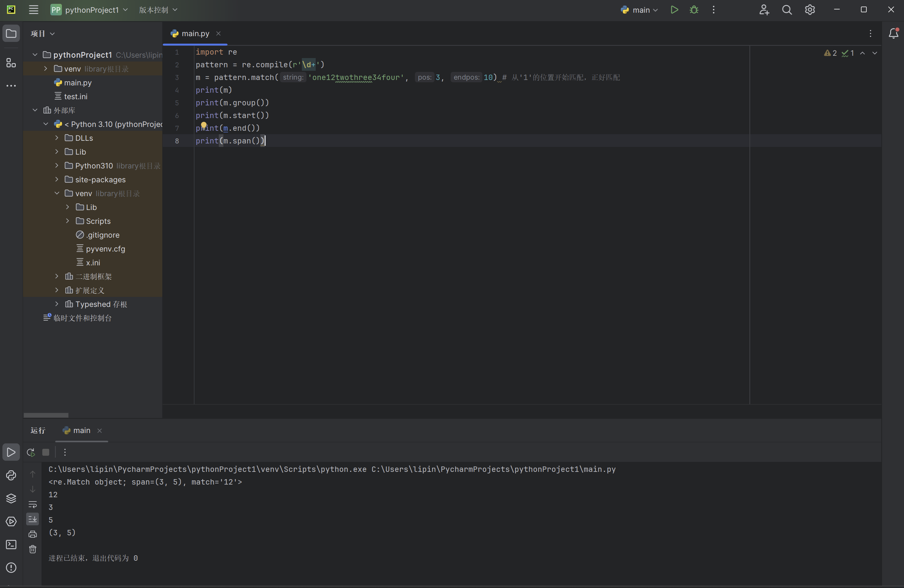Expand top-level venv folder
This screenshot has width=904, height=588.
point(46,69)
